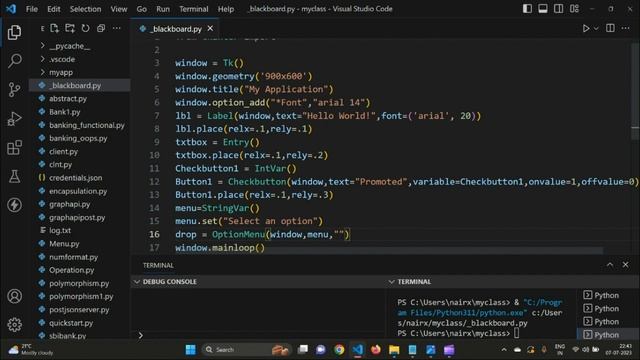Open the Thunder Client lightning icon
640x360 pixels.
coord(14,205)
